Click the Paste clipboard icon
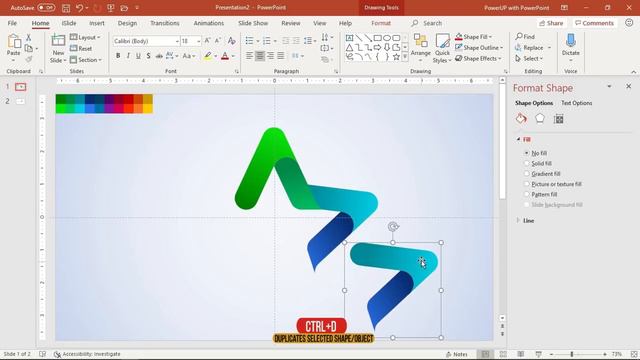 pos(14,41)
